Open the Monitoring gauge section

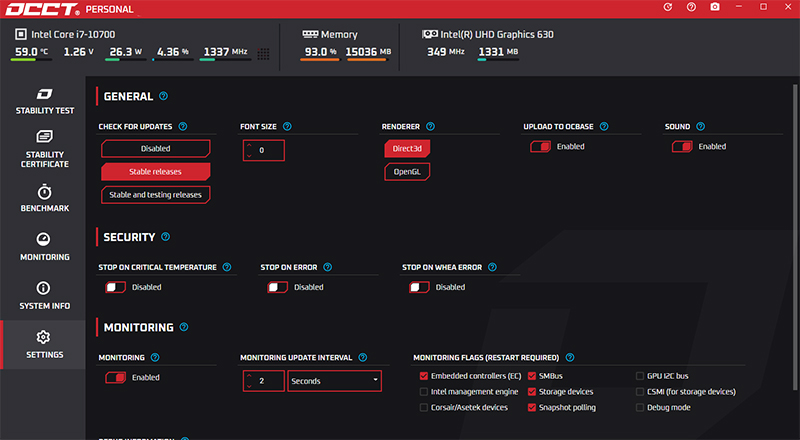(x=44, y=247)
